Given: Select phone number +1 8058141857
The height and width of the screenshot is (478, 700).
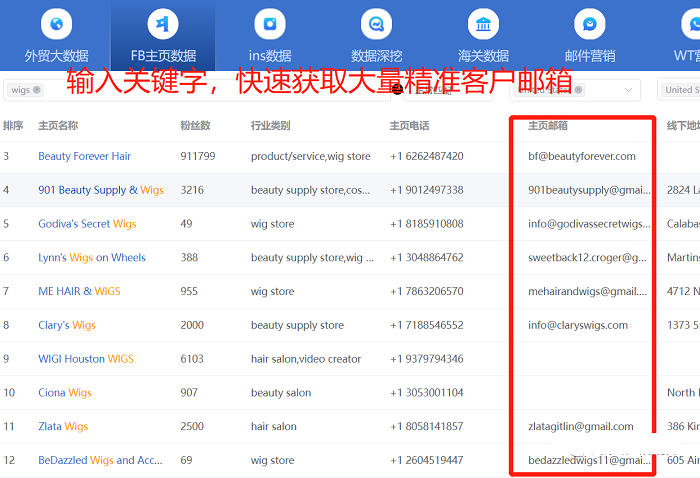Looking at the screenshot, I should (426, 426).
